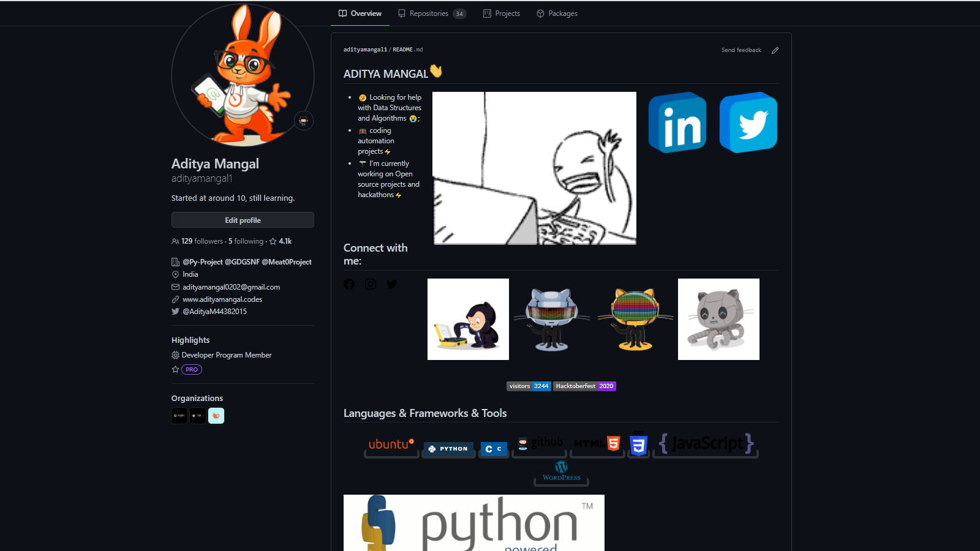
Task: Click the adityamangal1 README repository link
Action: [365, 50]
